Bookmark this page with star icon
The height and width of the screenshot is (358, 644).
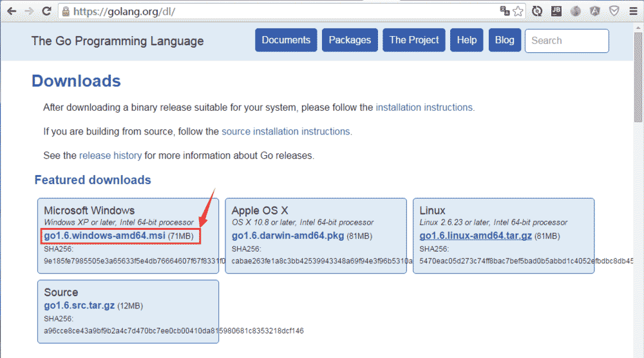pos(518,11)
